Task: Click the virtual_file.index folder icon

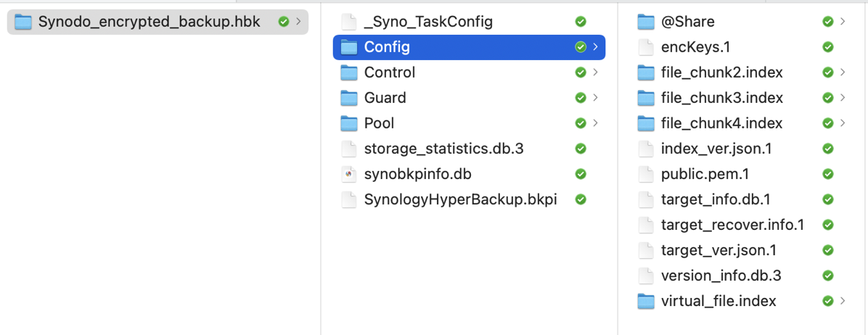Action: click(x=646, y=301)
